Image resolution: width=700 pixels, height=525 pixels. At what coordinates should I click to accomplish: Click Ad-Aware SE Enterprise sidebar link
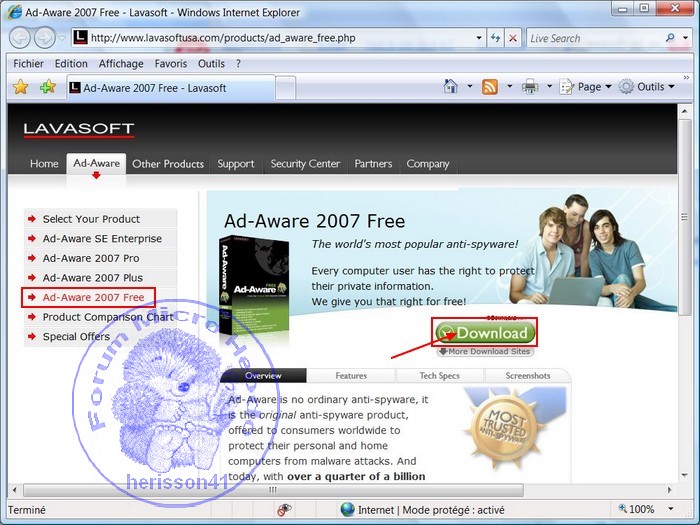pos(100,239)
